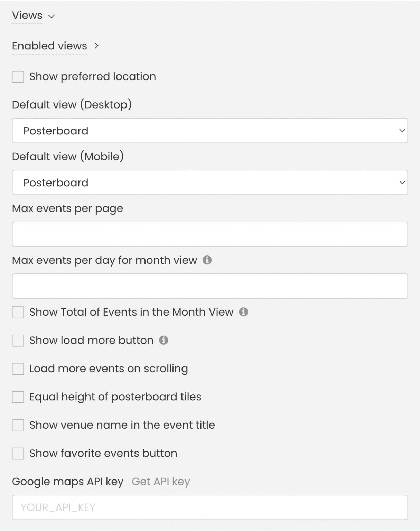Screen dimensions: 420x531
Task: Click the info icon beside Max events per day
Action: [x=208, y=260]
